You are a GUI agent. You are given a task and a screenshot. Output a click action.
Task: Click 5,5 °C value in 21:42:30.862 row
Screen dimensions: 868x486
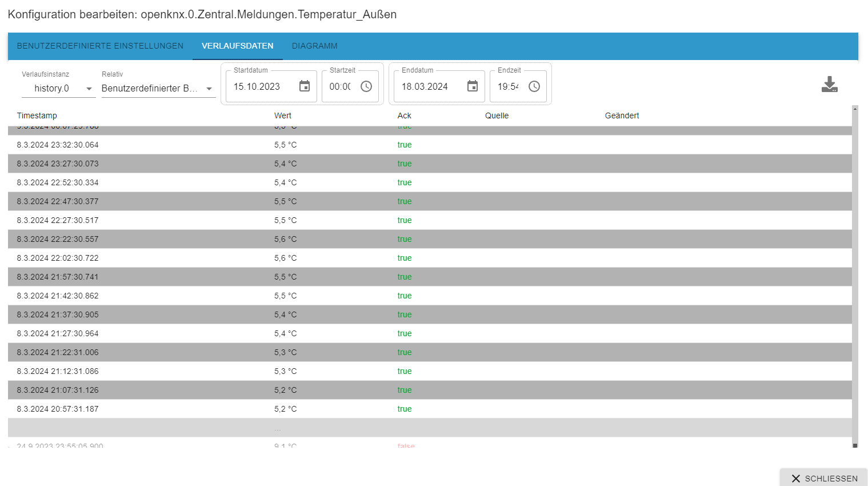(x=285, y=296)
